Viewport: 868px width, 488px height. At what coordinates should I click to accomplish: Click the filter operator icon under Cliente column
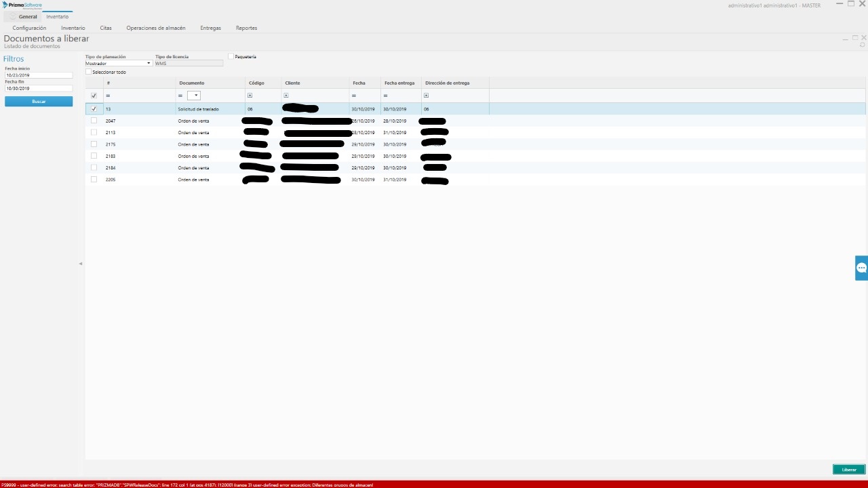286,96
